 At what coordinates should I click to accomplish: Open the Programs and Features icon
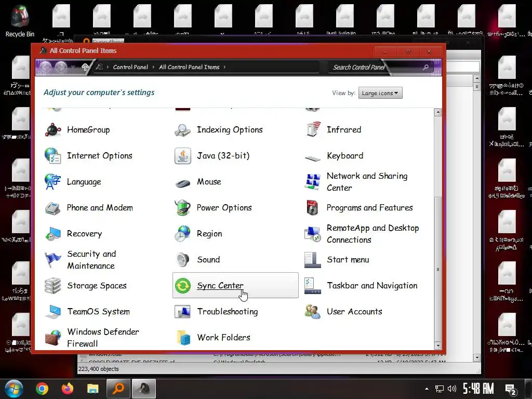coord(313,208)
